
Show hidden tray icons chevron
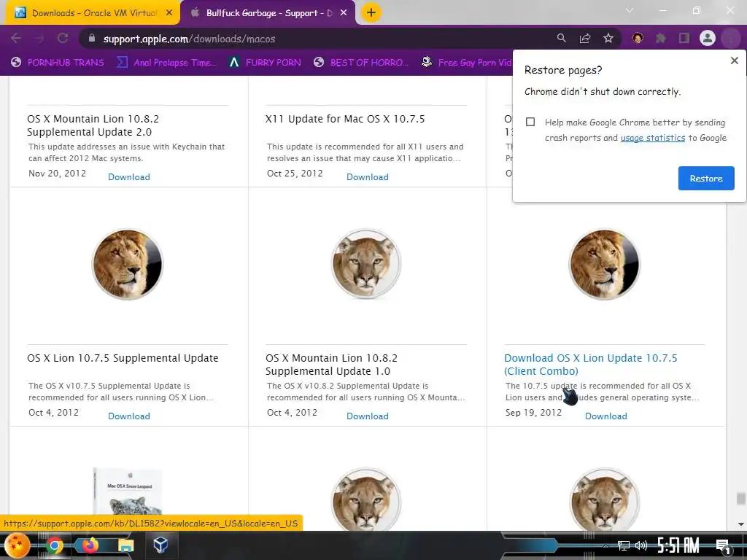pos(605,545)
